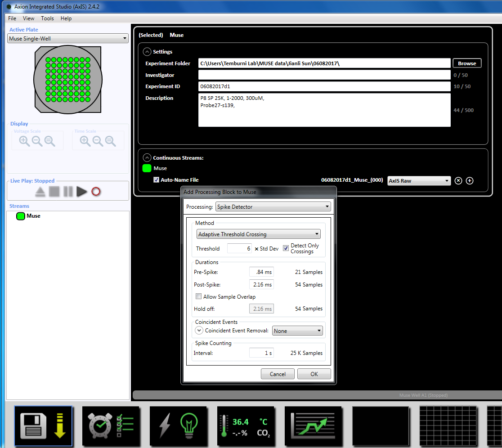
Task: Click the X icon beside AxIS Raw
Action: click(x=458, y=181)
